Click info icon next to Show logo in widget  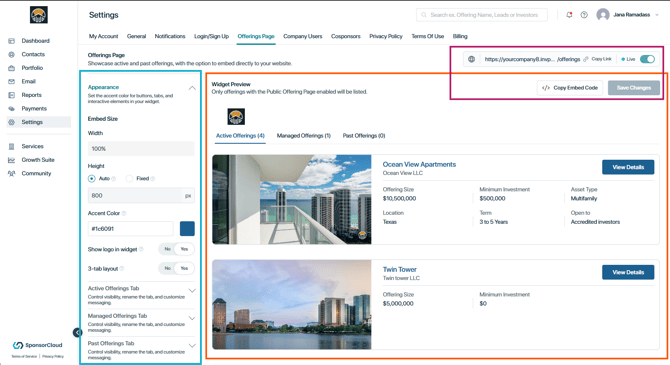pyautogui.click(x=141, y=249)
